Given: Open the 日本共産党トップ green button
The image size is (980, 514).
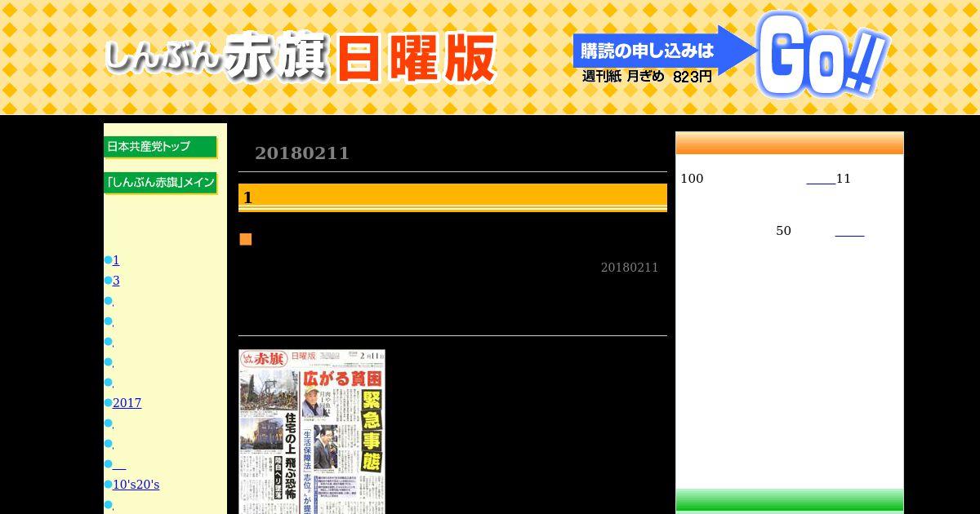Looking at the screenshot, I should pyautogui.click(x=161, y=147).
